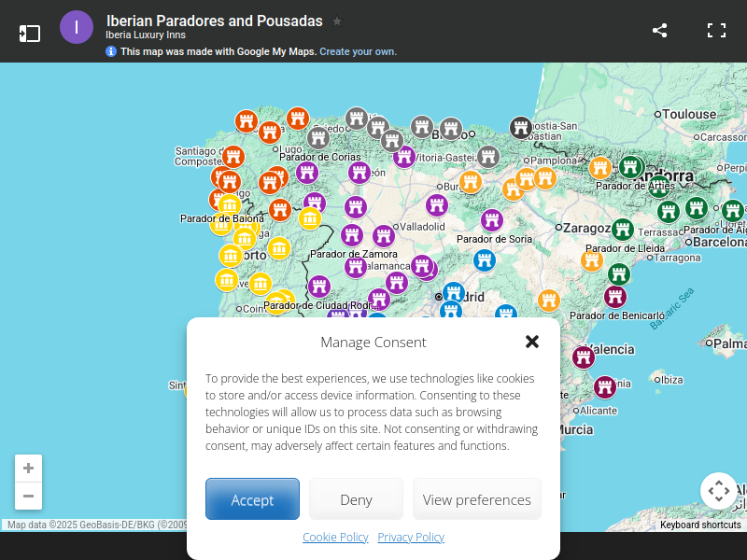Open the Cookie Policy link
The width and height of the screenshot is (747, 560).
click(x=335, y=537)
